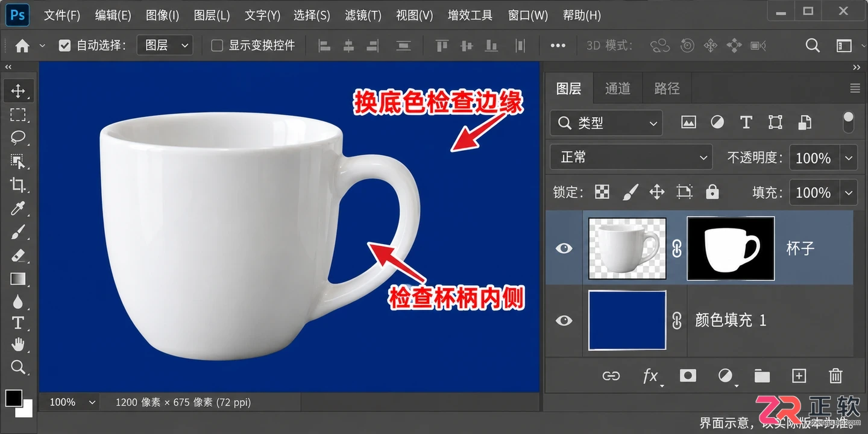868x434 pixels.
Task: Click the Link layers icon
Action: pos(611,376)
